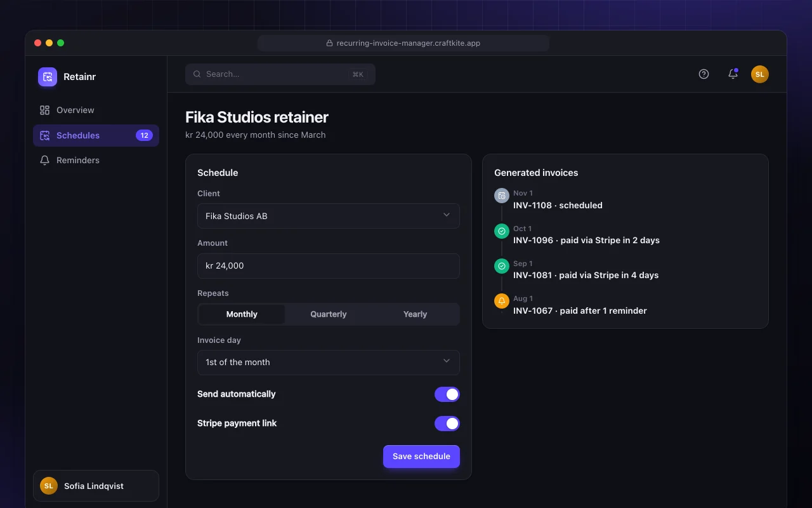
Task: Click the Overview grid icon in sidebar
Action: pyautogui.click(x=44, y=110)
